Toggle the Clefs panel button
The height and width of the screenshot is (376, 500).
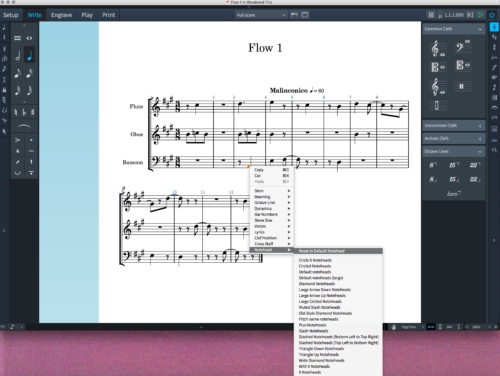click(x=494, y=27)
